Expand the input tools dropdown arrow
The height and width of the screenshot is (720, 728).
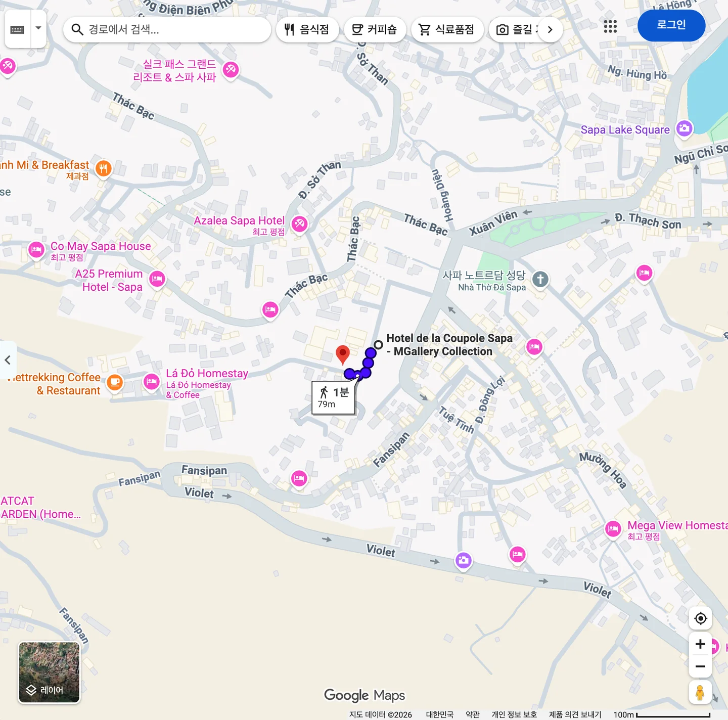coord(38,29)
